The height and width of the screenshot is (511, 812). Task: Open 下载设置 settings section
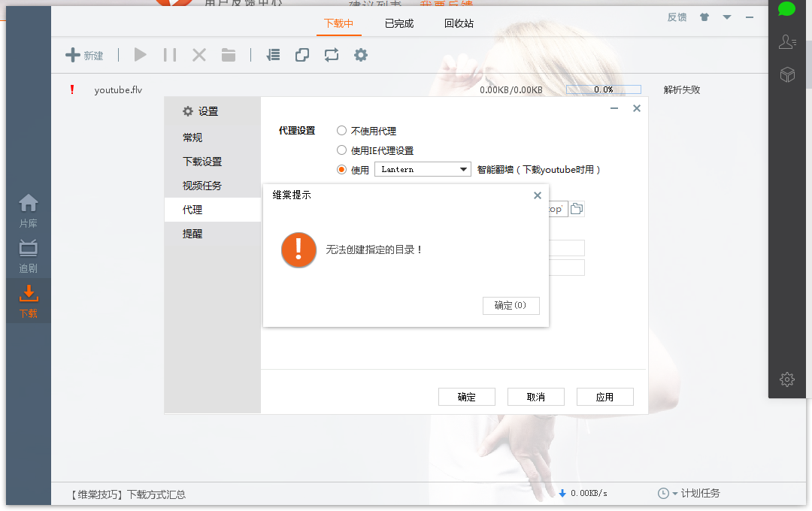pos(202,162)
